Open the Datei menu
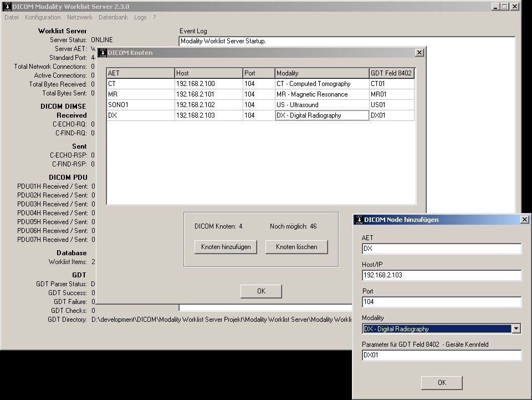The height and width of the screenshot is (400, 532). 12,17
